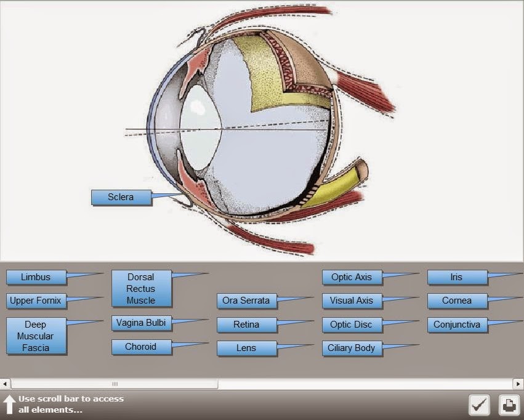Click the Optic Disc label

351,325
